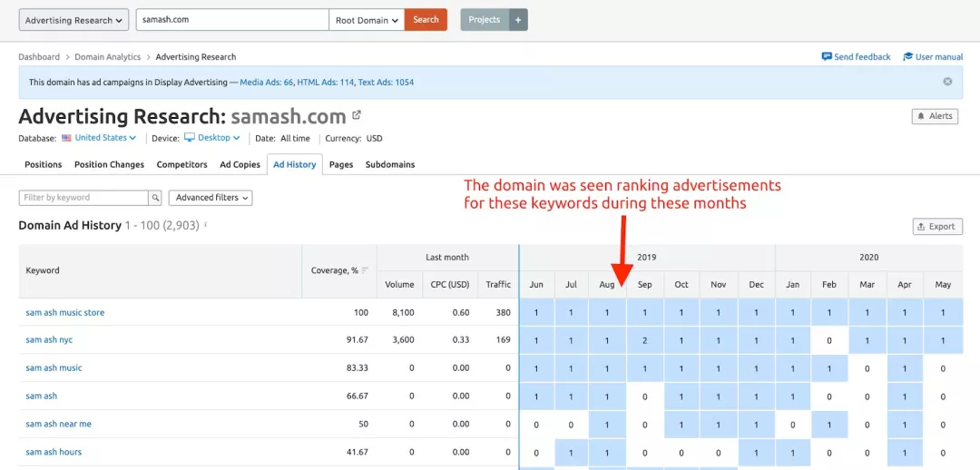This screenshot has height=470, width=980.
Task: Switch to the Pages tab
Action: click(x=341, y=164)
